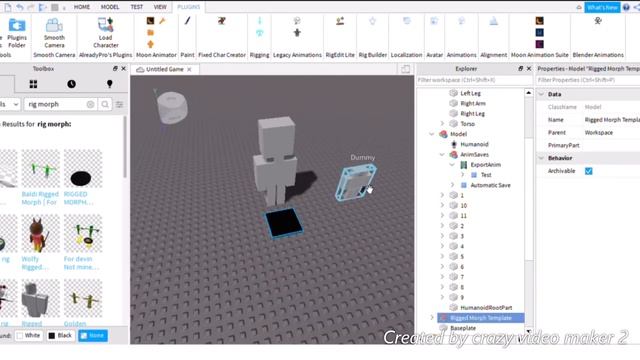Switch to the VIEW ribbon tab
Screen dimensions: 640x360
(160, 7)
